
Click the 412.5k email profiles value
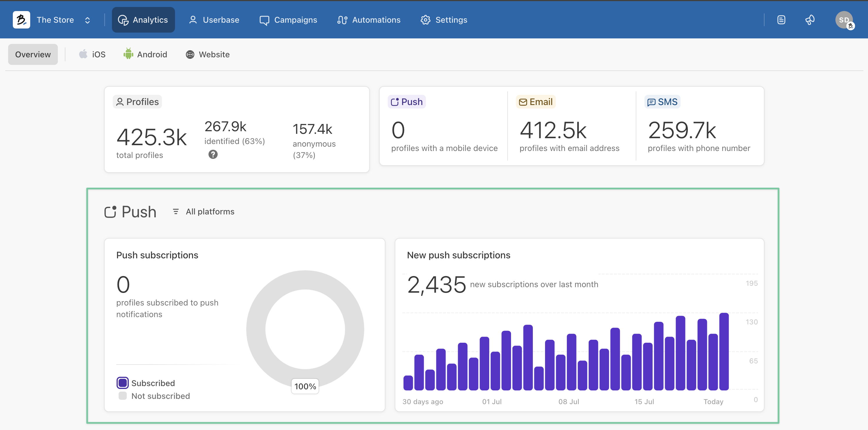point(553,130)
